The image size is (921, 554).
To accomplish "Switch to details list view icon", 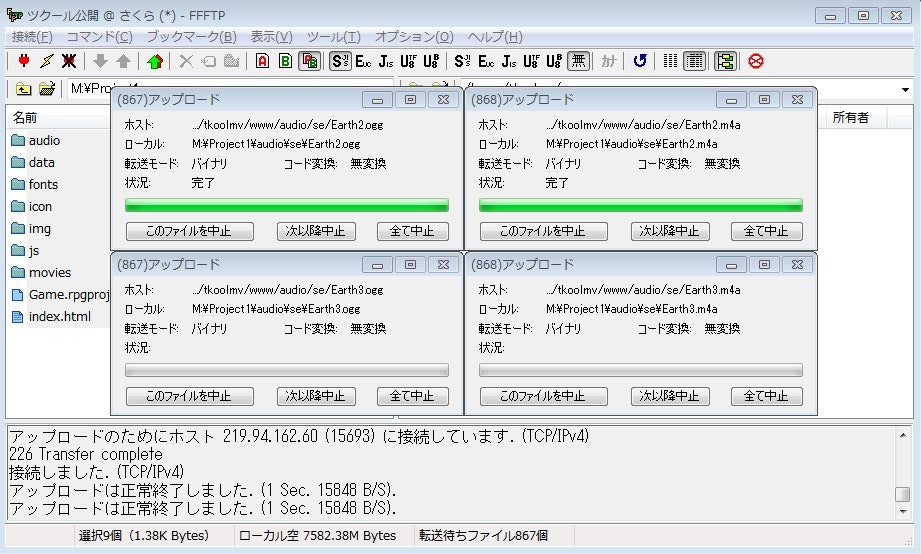I will click(x=694, y=61).
